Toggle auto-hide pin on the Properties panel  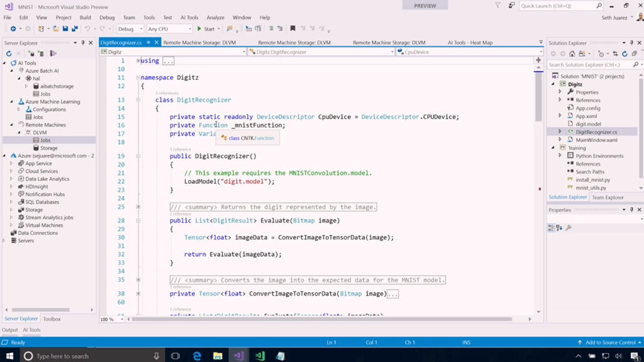click(631, 210)
